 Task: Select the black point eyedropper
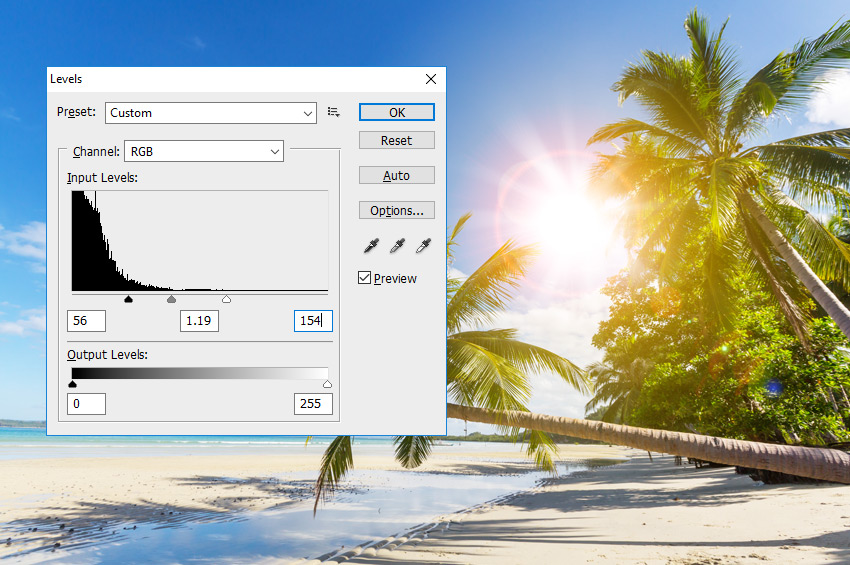pos(371,246)
